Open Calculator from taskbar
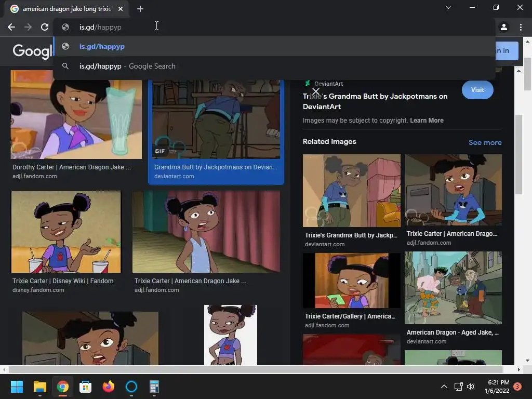 point(154,387)
